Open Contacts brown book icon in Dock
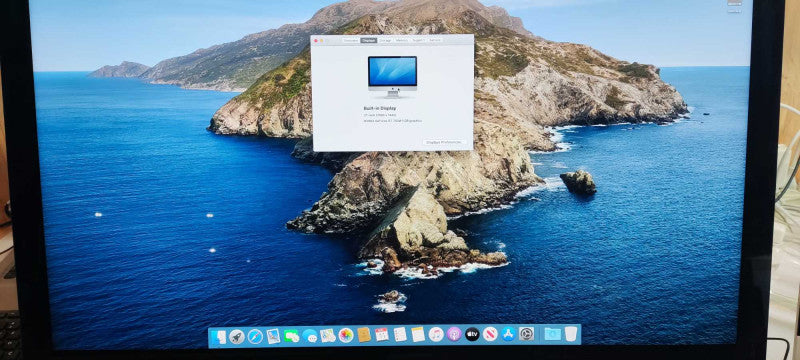Viewport: 800px width, 360px height. (x=364, y=335)
